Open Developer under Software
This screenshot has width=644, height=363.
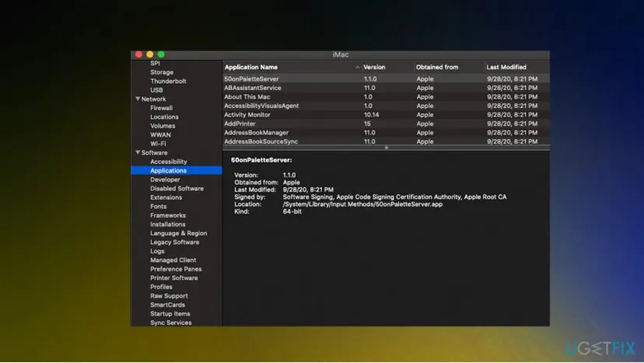[165, 180]
